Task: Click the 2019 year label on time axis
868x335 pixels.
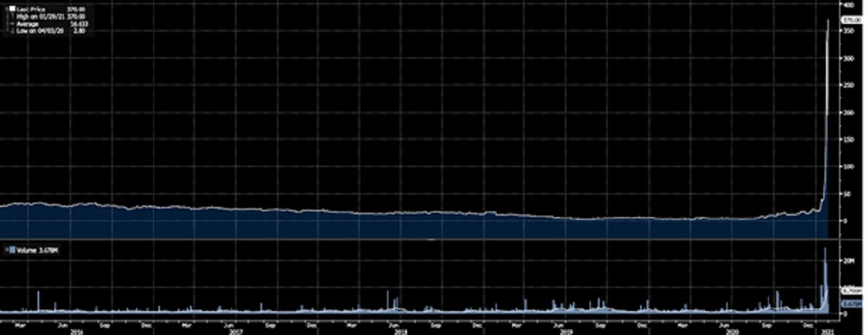Action: tap(567, 331)
